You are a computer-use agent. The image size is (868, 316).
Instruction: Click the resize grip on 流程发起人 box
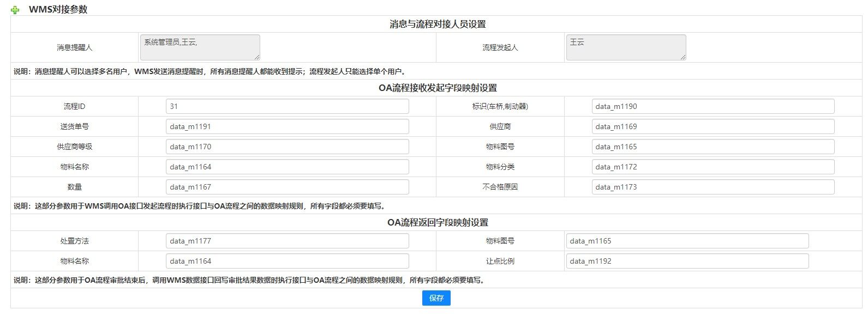[683, 57]
